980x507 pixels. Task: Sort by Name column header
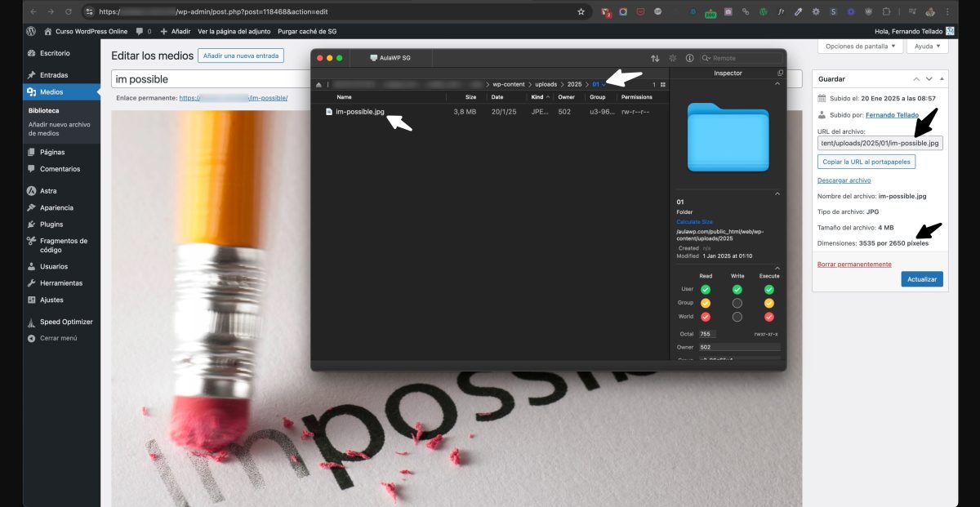(344, 97)
